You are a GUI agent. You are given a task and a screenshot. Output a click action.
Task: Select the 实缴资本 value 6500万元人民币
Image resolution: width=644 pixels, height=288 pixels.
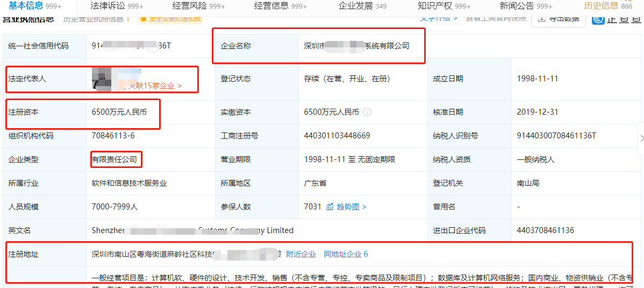click(332, 112)
